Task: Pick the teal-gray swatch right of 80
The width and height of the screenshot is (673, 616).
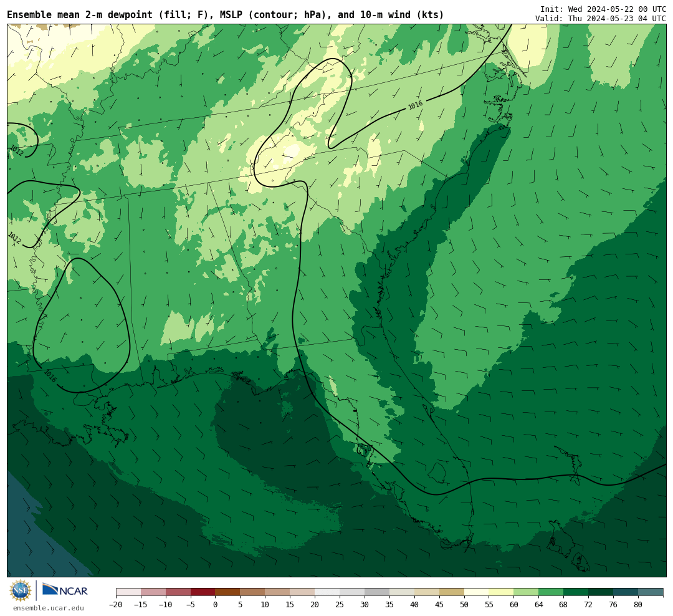Action: (x=651, y=592)
